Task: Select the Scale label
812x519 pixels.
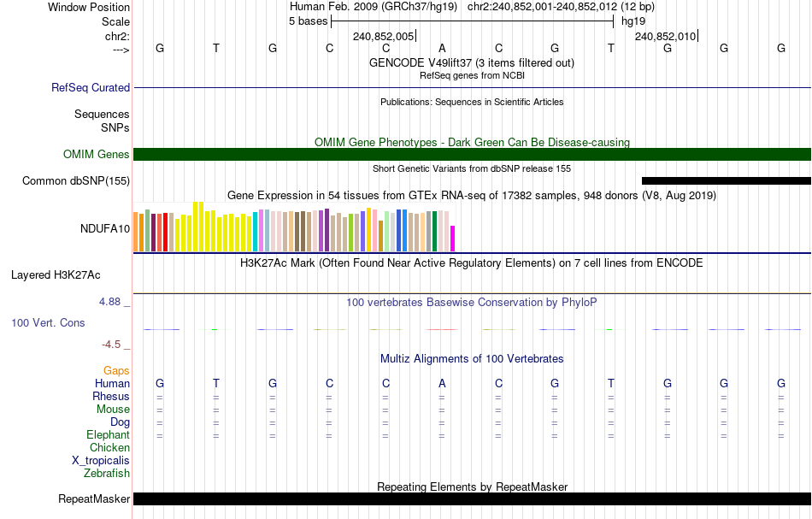Action: [115, 21]
